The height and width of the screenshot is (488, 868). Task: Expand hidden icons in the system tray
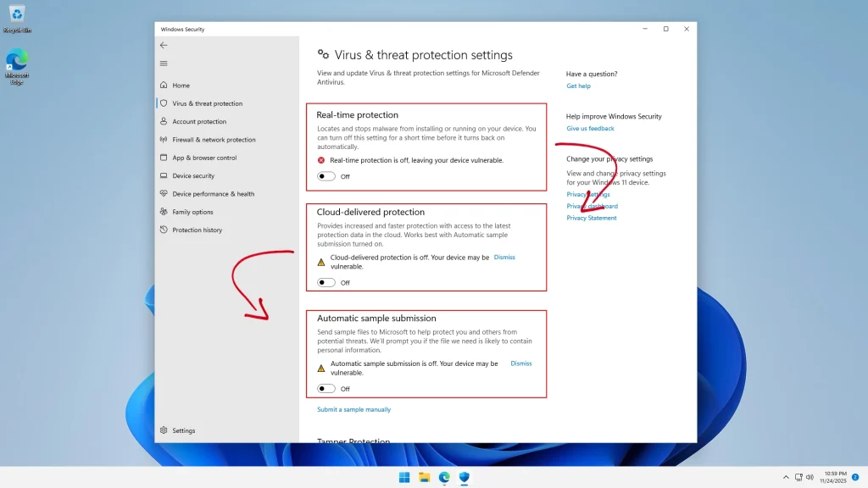click(x=785, y=477)
